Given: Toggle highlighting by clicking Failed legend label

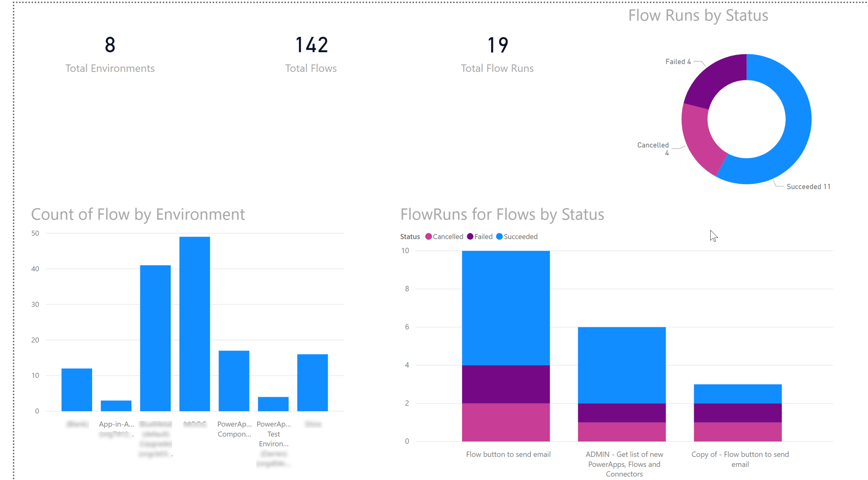Looking at the screenshot, I should [x=484, y=236].
